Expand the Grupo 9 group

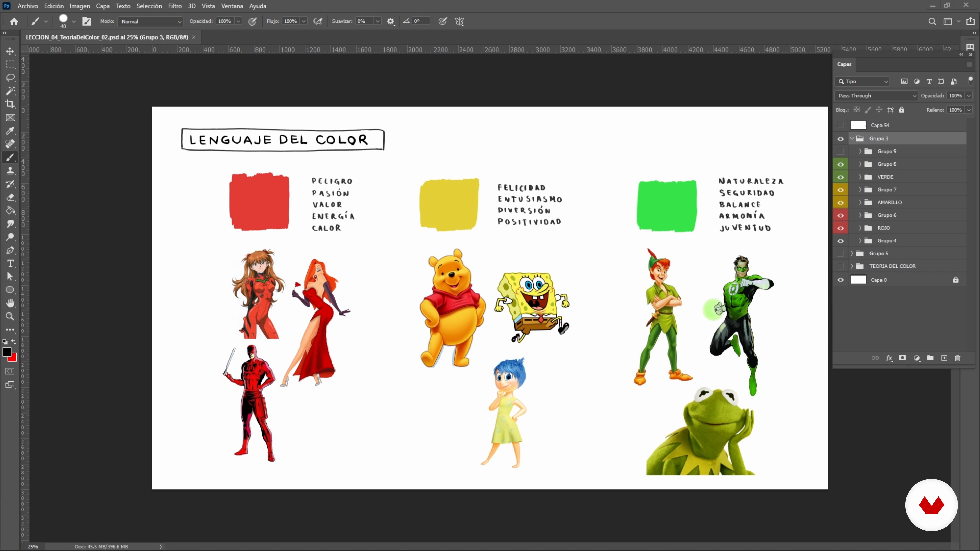(860, 151)
